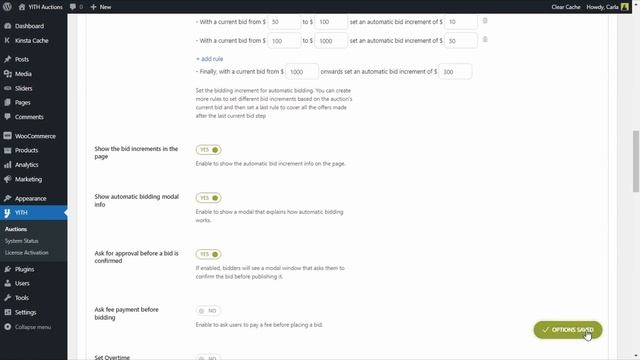Click the Tools wrench icon
This screenshot has height=360, width=640.
click(7, 298)
